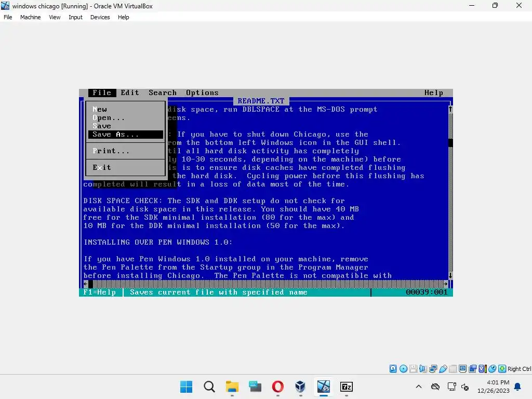Open the VirtualBox Devices menu
Viewport: 532px width, 399px height.
coord(100,17)
